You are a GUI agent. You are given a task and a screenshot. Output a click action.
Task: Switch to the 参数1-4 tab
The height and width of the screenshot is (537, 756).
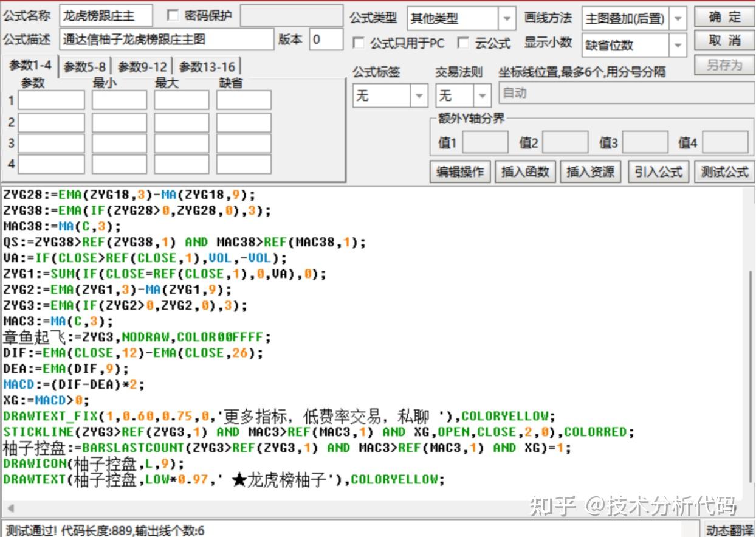30,66
